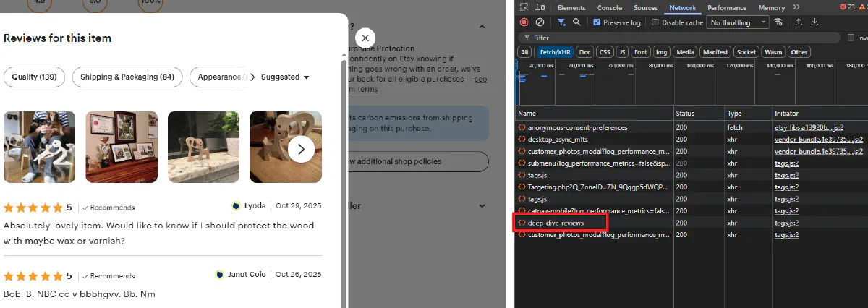868x308 pixels.
Task: Toggle the network filter funnel icon
Action: point(561,22)
